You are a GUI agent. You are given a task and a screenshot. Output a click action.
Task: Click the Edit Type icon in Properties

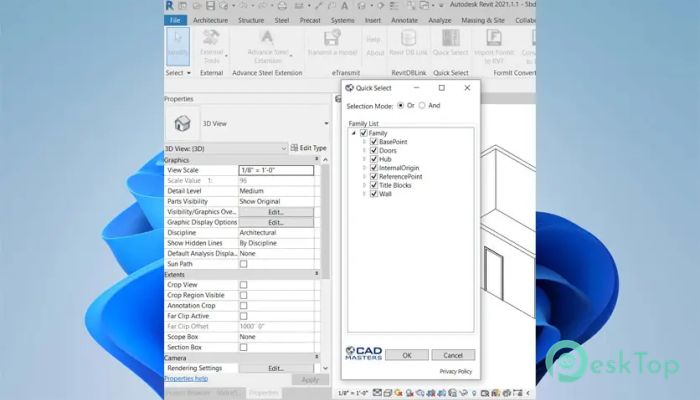point(295,148)
